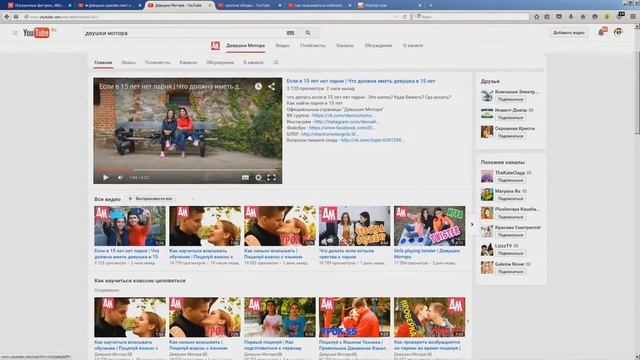Open the Maryana Ro channel avatar

(x=487, y=194)
